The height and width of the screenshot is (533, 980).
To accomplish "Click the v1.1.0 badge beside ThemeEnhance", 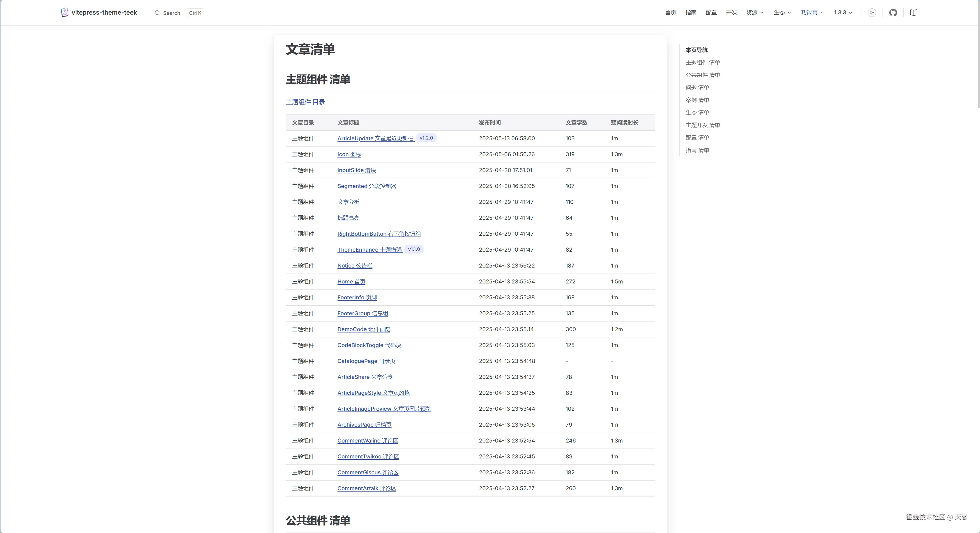I will pos(413,250).
